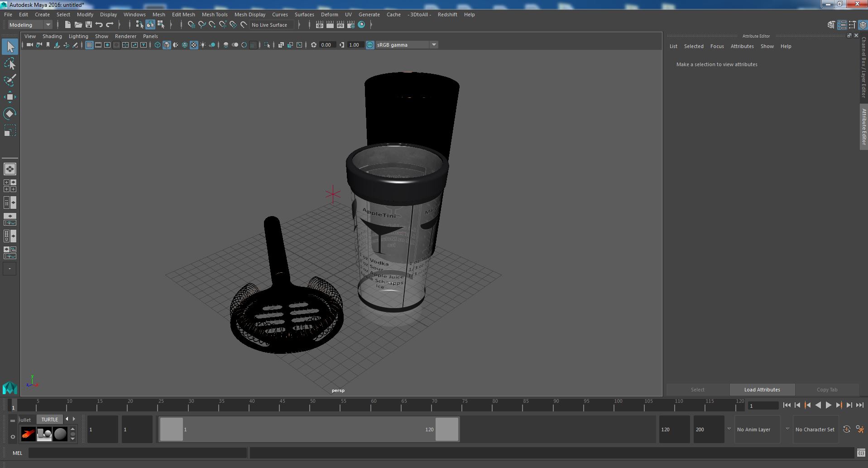Show the Modeling Toolkit panel
Viewport: 868px width, 468px height.
[831, 25]
